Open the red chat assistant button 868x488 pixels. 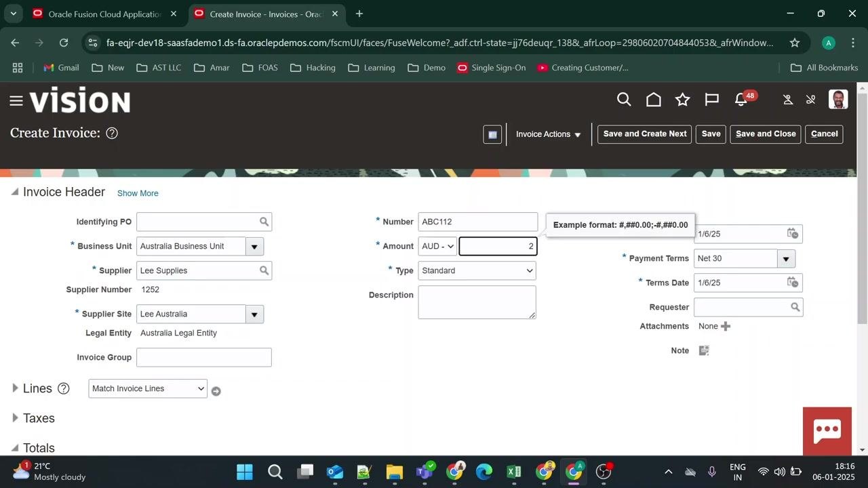point(827,431)
